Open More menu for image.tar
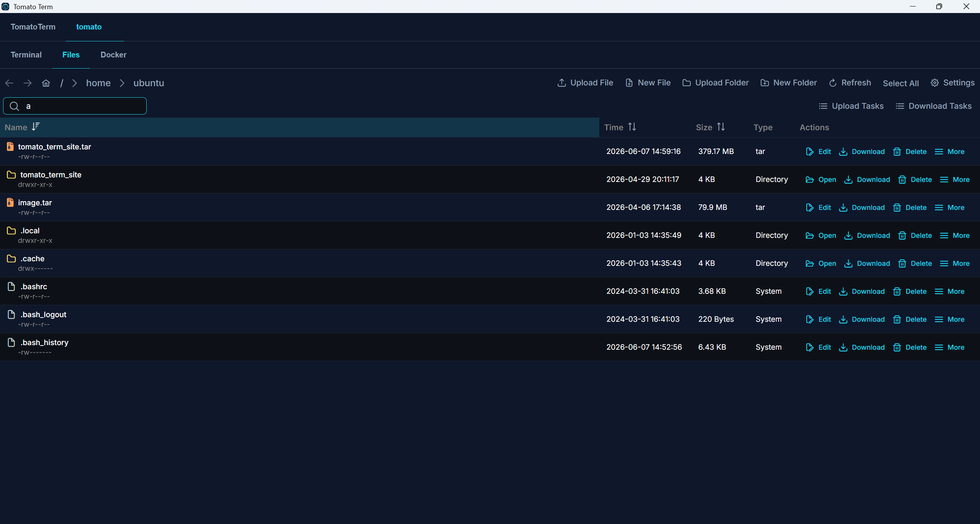The height and width of the screenshot is (524, 980). pos(949,208)
